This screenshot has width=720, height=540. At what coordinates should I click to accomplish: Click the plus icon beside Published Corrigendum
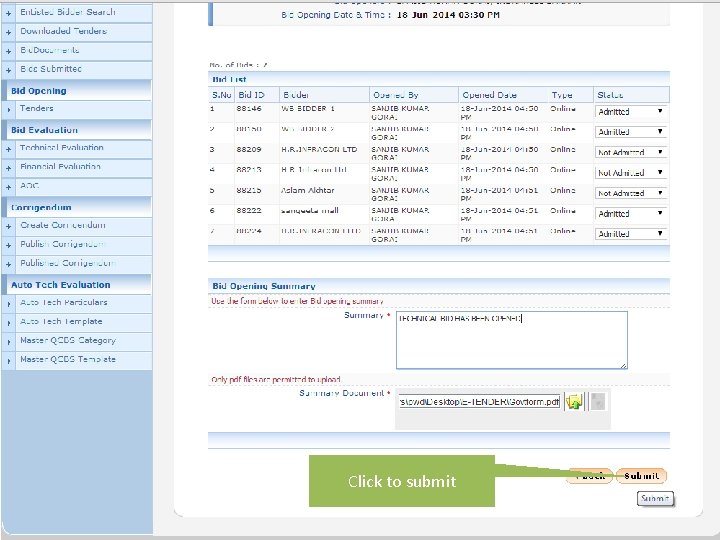[x=8, y=264]
